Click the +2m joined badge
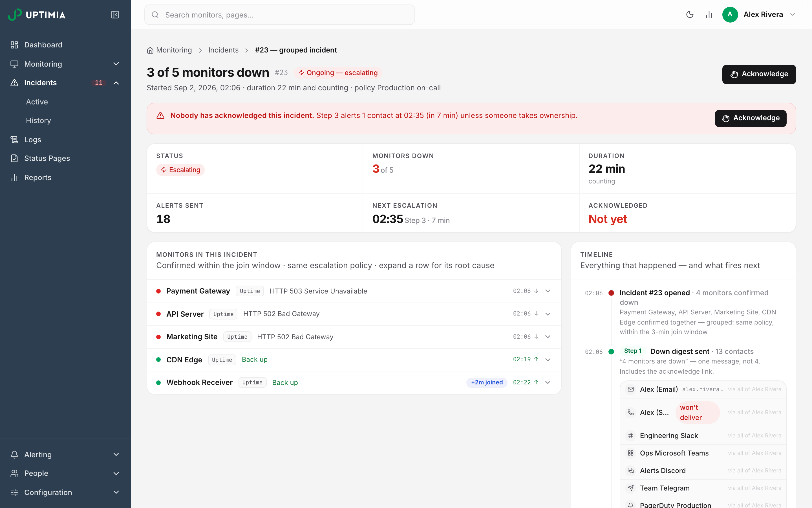 tap(487, 382)
